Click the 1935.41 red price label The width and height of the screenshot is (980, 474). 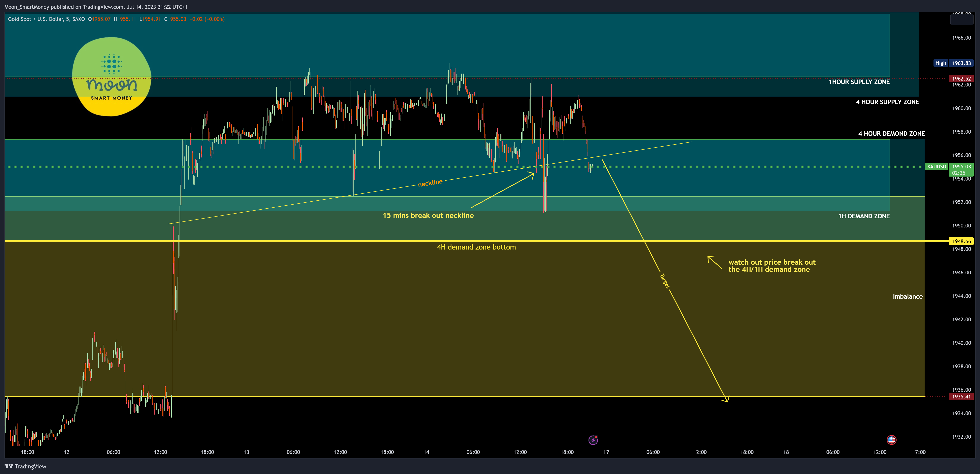[x=961, y=396]
